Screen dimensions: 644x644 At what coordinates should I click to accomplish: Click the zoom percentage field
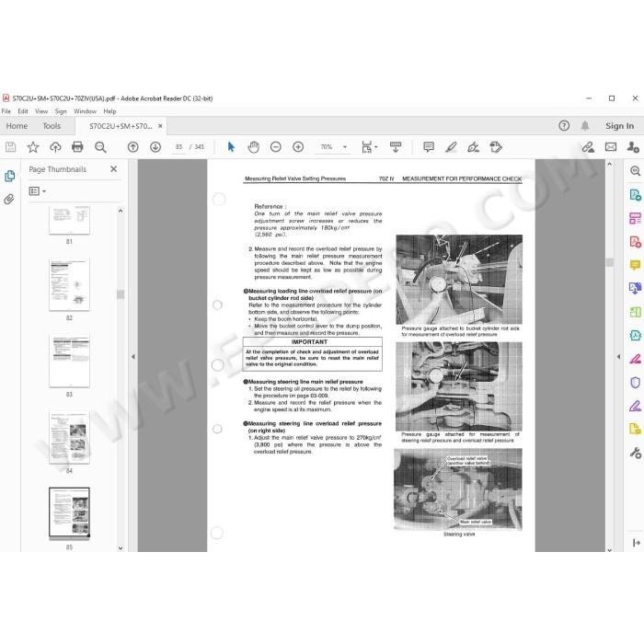pos(327,147)
